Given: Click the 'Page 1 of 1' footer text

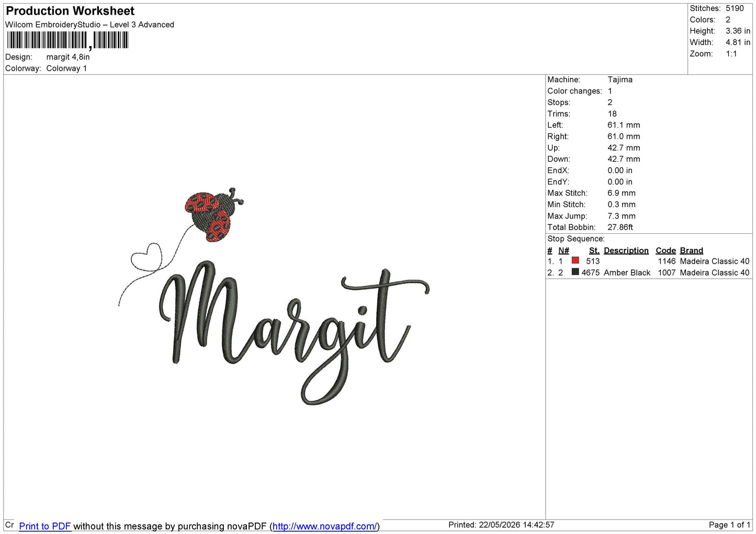Looking at the screenshot, I should [x=729, y=525].
